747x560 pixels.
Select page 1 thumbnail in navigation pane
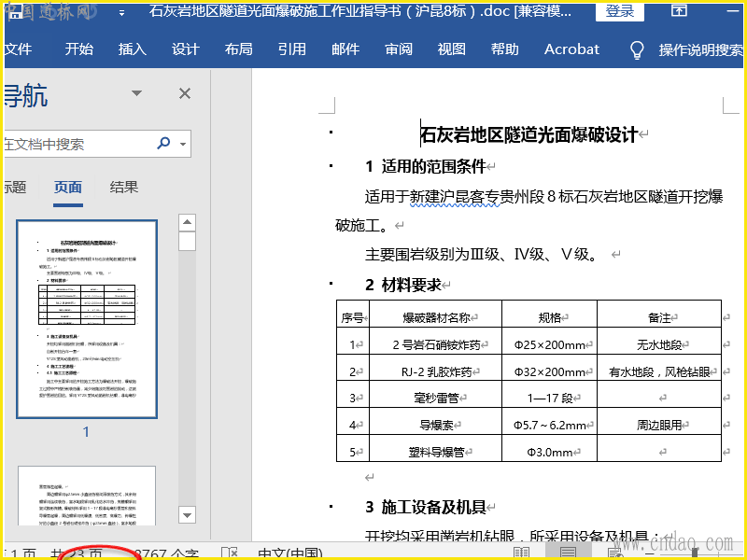(x=87, y=319)
